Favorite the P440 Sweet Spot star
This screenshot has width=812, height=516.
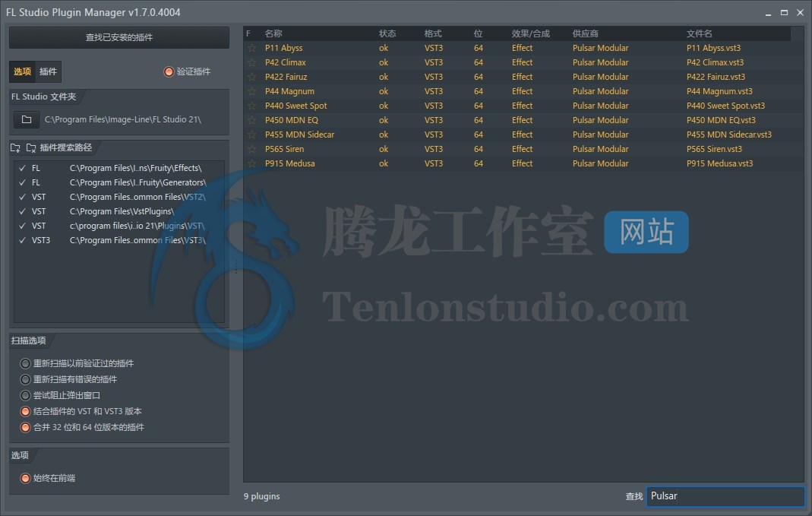[x=251, y=106]
